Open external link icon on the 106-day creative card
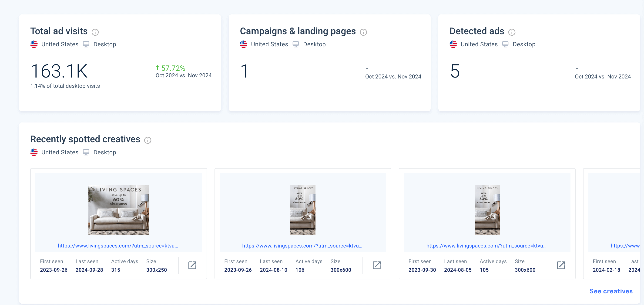Screen dimensions: 644x305 376,265
